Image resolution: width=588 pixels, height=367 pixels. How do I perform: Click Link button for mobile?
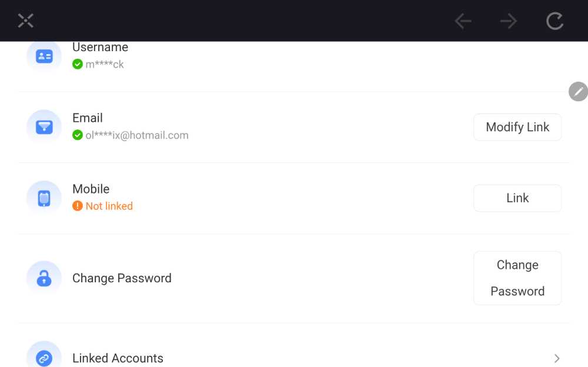click(517, 198)
